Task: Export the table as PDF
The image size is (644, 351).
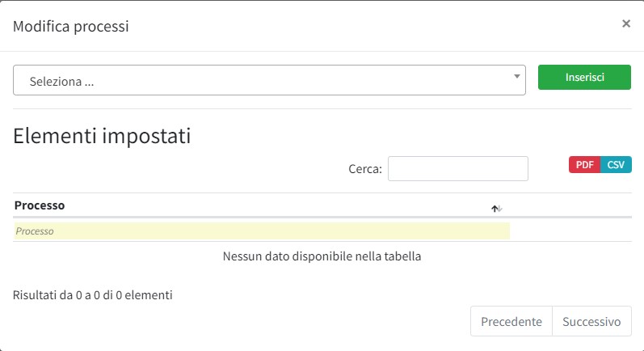Action: (x=584, y=165)
